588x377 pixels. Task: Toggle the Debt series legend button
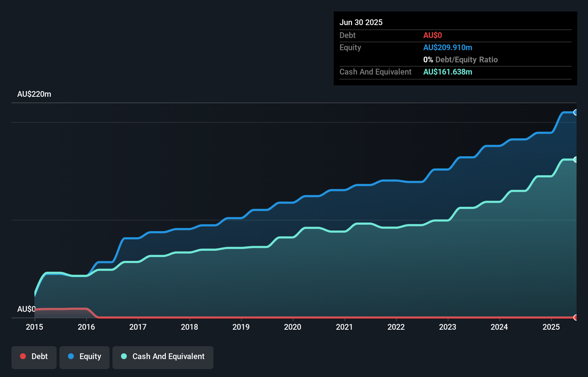pos(34,357)
